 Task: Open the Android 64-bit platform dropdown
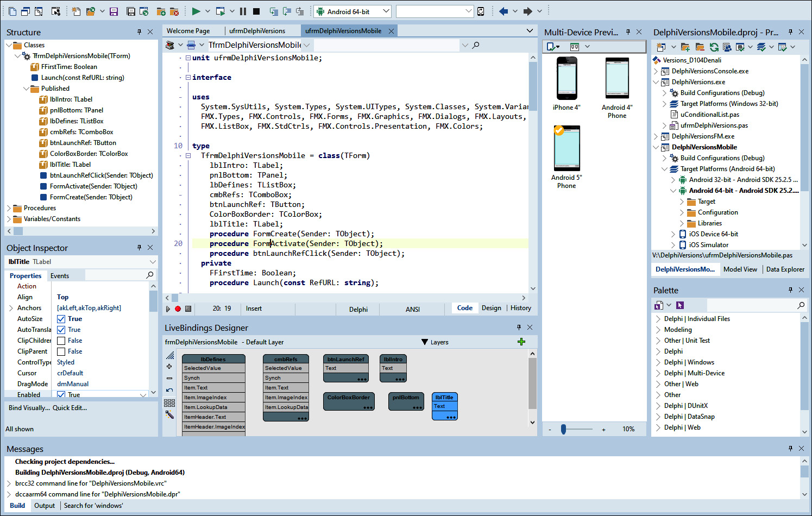(x=386, y=11)
